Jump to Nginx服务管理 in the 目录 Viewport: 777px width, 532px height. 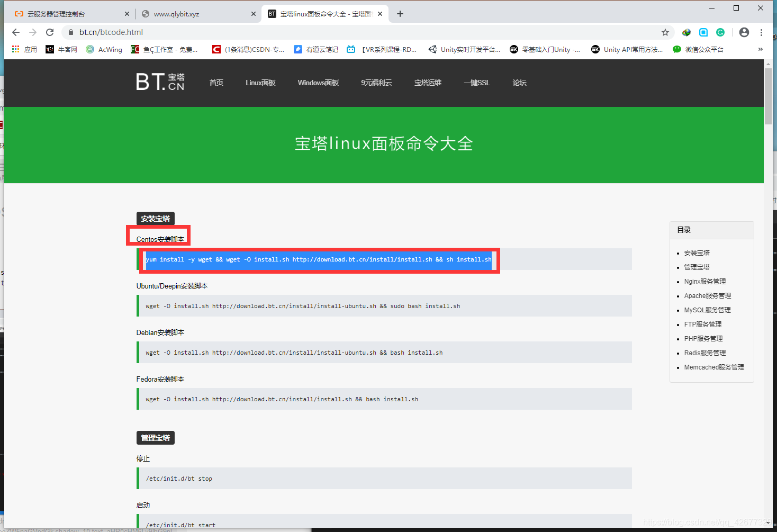705,282
